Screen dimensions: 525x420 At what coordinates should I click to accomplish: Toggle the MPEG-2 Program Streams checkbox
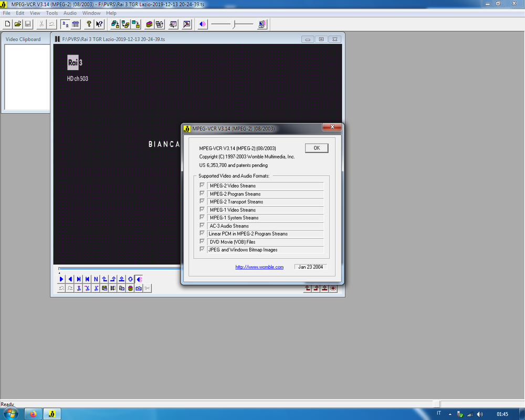[202, 193]
